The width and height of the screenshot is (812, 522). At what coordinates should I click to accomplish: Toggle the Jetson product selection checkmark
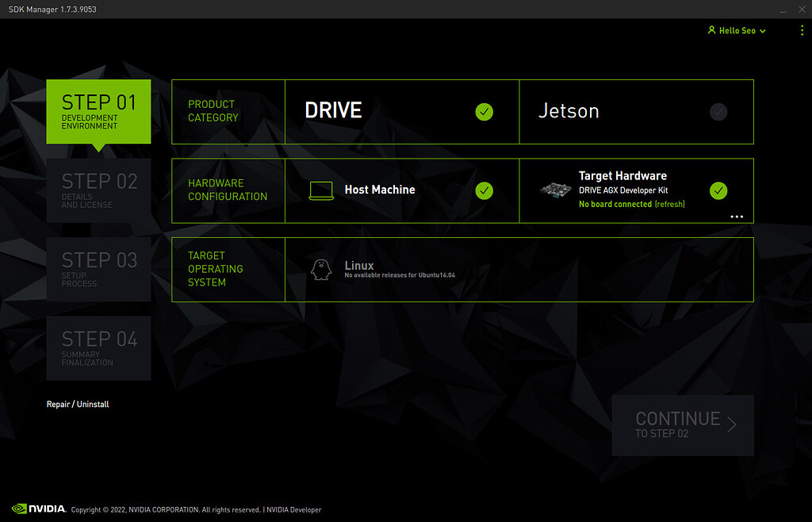(x=718, y=112)
